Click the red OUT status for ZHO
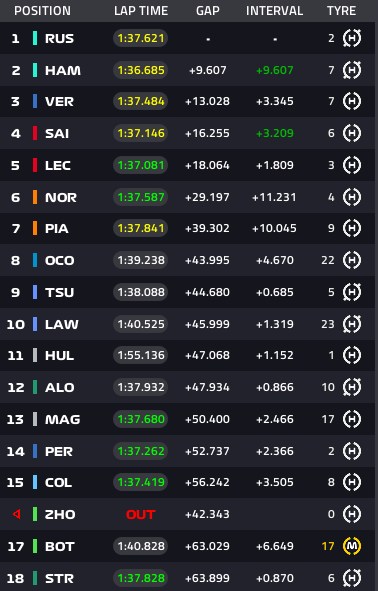The width and height of the screenshot is (378, 591). [x=141, y=514]
